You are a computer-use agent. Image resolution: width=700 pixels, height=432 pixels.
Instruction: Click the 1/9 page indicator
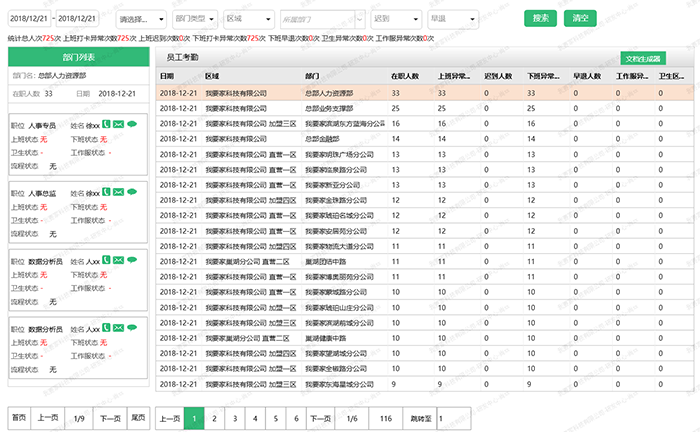tap(79, 419)
